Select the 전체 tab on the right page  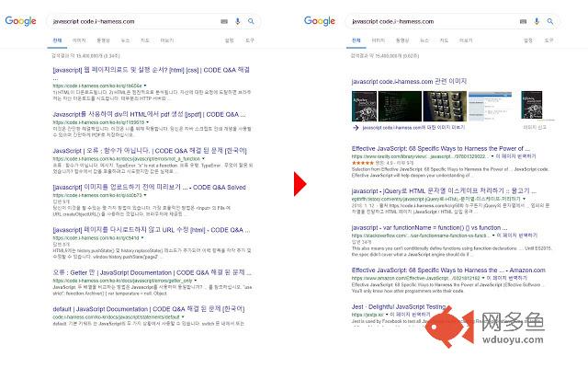point(356,40)
